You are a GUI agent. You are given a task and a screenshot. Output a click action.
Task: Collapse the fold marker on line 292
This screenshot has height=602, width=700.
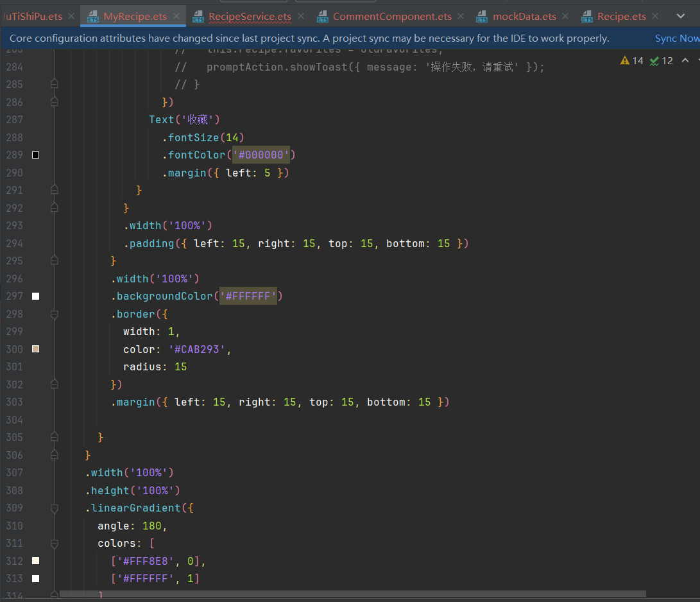[x=55, y=208]
